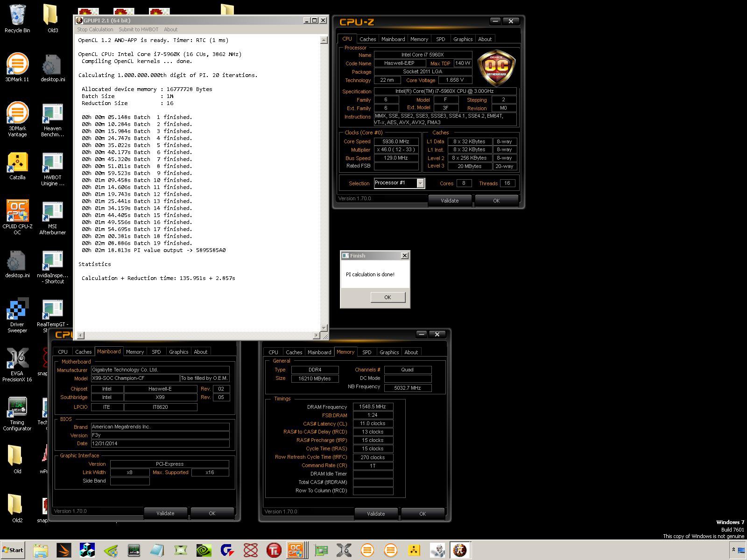
Task: Click the GPUPI scroll-up arrow
Action: tap(324, 41)
